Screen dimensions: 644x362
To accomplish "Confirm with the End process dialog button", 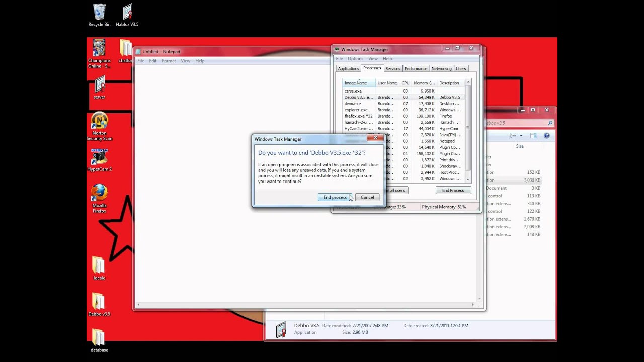I will (335, 197).
